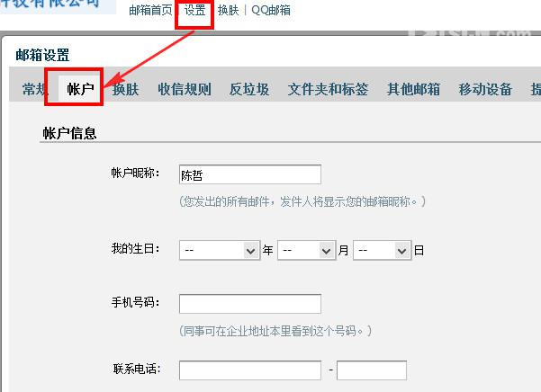541x392 pixels.
Task: Open the 反垃圾 tab
Action: click(249, 89)
